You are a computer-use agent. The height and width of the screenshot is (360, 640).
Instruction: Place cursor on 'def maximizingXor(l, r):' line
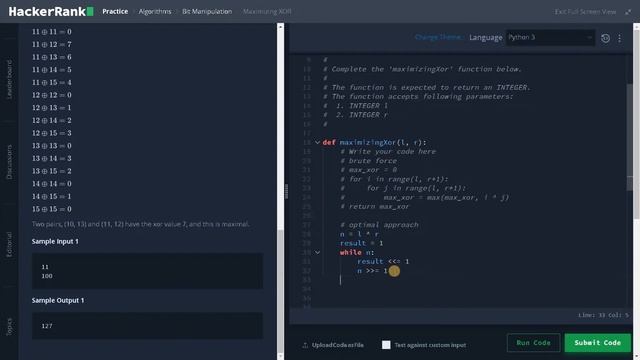374,142
